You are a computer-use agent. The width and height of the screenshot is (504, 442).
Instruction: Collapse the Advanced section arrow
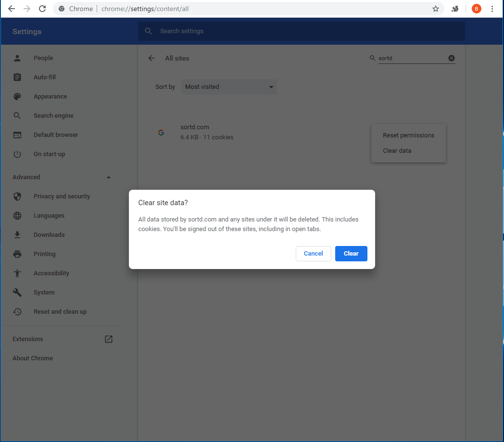[x=109, y=177]
